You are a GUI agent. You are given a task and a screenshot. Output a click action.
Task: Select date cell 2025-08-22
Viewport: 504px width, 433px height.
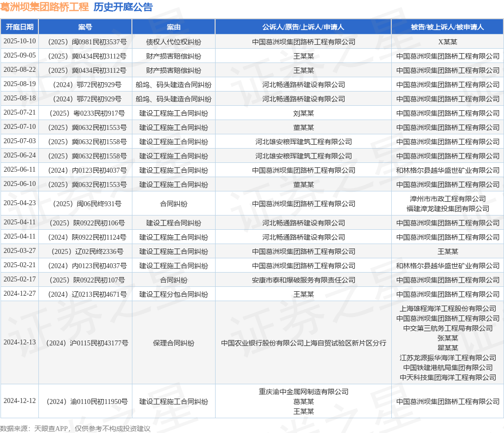click(x=20, y=70)
